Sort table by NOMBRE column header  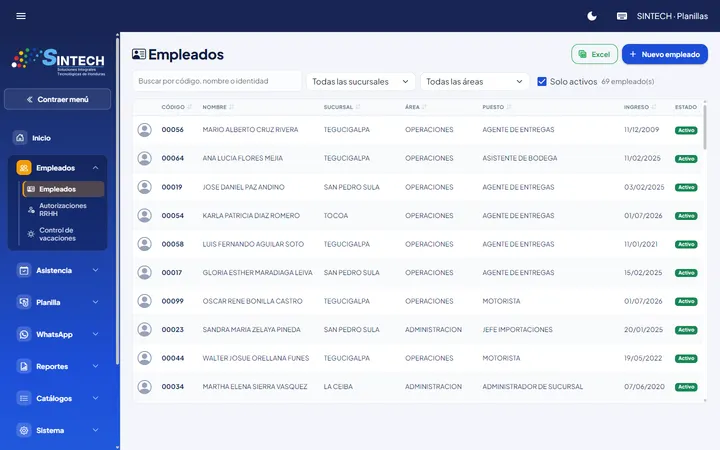point(218,107)
